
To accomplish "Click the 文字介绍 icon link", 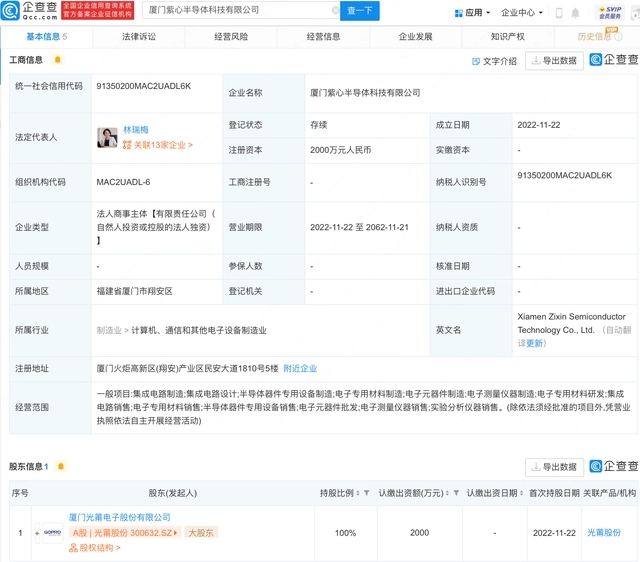I will tap(494, 61).
